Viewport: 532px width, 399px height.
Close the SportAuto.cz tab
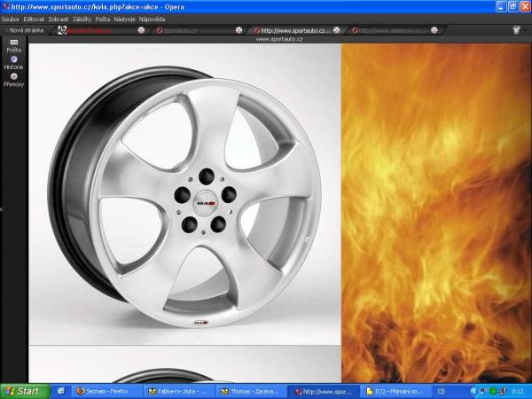click(x=239, y=30)
